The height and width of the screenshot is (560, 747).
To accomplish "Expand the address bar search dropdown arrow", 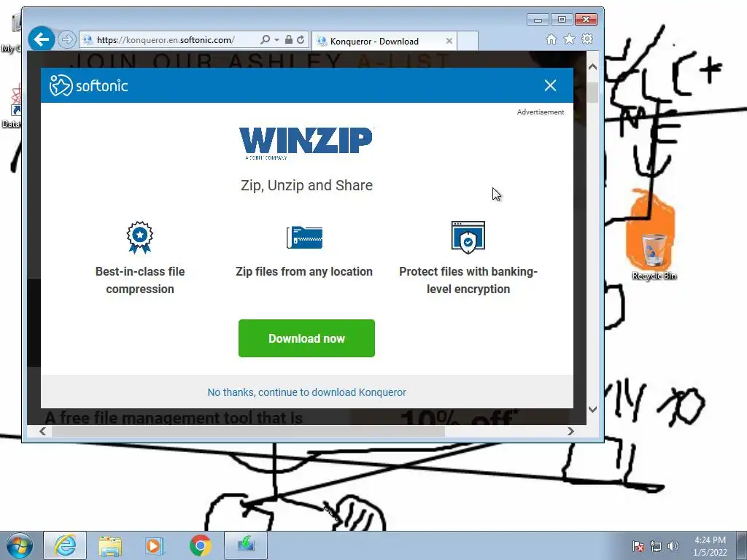I will (276, 40).
